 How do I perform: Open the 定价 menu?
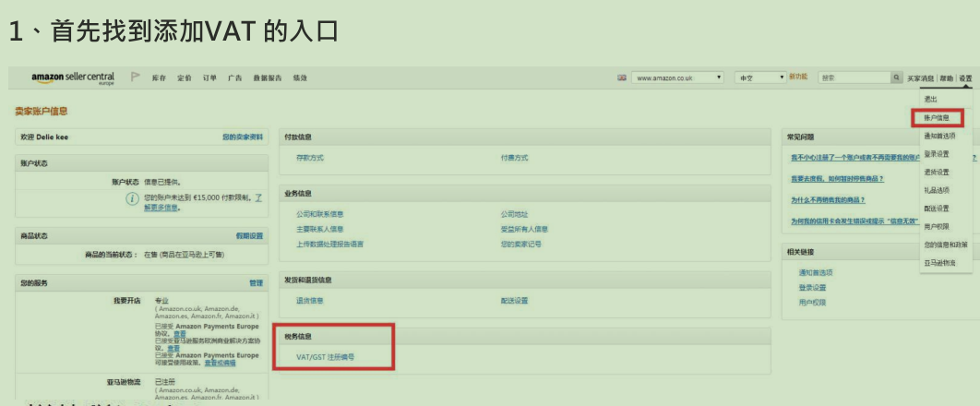click(185, 78)
